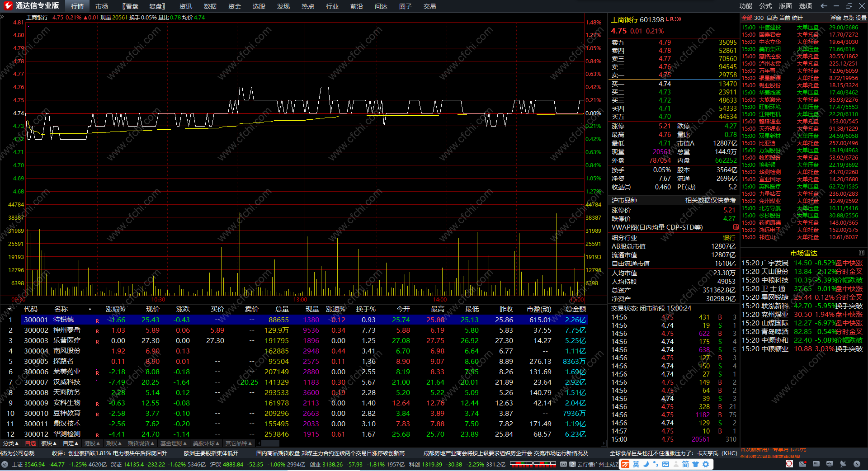Click the red refresh sync icon
The height and width of the screenshot is (471, 868).
[x=789, y=464]
